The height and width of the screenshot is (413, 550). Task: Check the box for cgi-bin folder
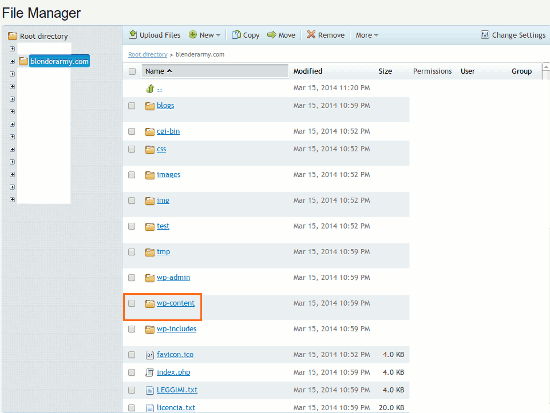tap(132, 131)
